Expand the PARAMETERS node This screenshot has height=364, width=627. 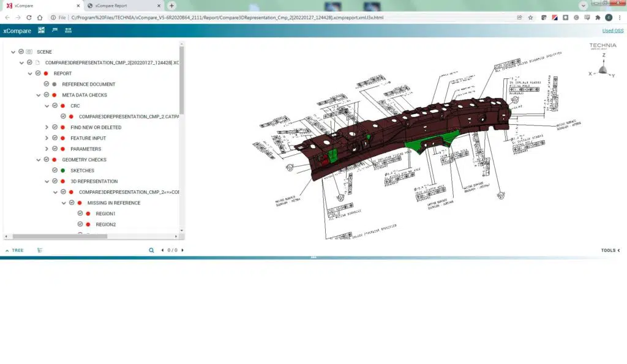pyautogui.click(x=47, y=149)
